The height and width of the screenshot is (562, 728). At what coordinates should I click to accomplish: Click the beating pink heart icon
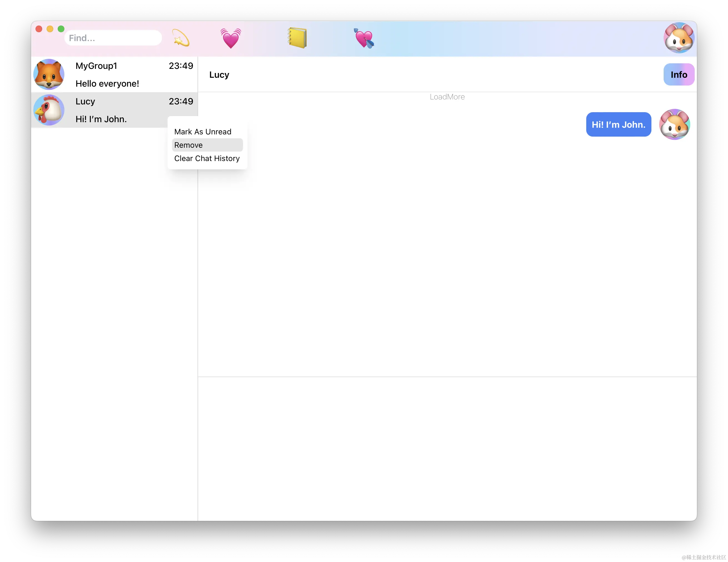coord(231,38)
